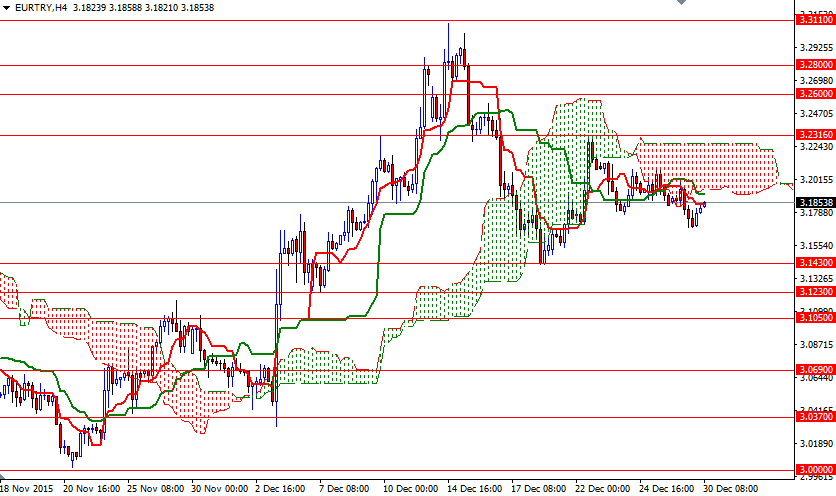Click the 17 Dec 08:00 time label

point(538,489)
